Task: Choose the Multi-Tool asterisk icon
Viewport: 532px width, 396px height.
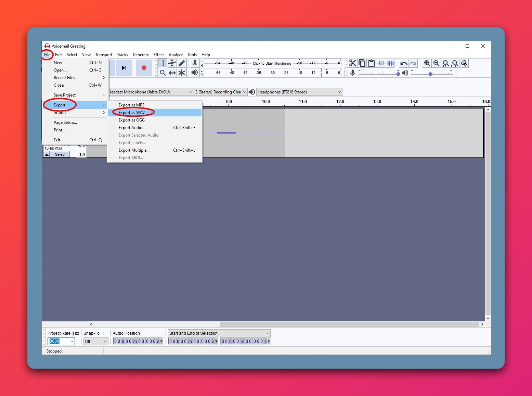Action: coord(182,73)
